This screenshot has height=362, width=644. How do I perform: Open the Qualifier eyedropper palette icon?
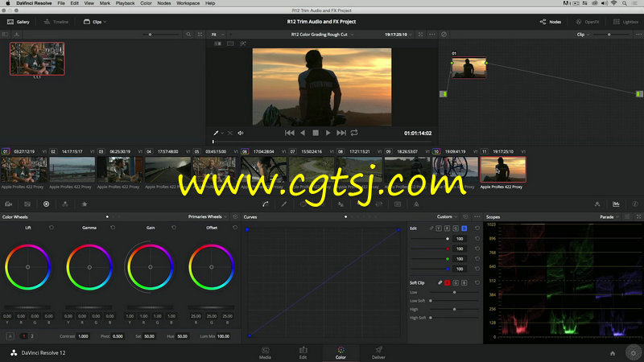284,204
